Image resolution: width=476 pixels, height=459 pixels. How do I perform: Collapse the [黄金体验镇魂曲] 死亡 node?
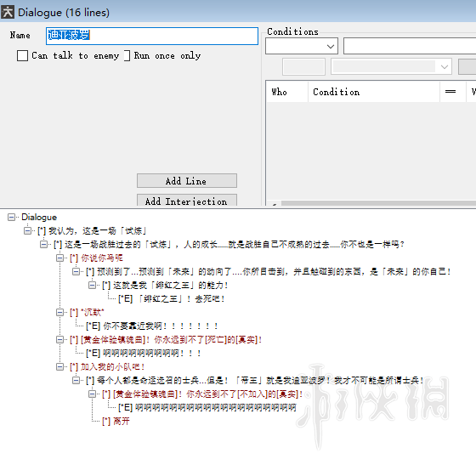click(x=59, y=339)
